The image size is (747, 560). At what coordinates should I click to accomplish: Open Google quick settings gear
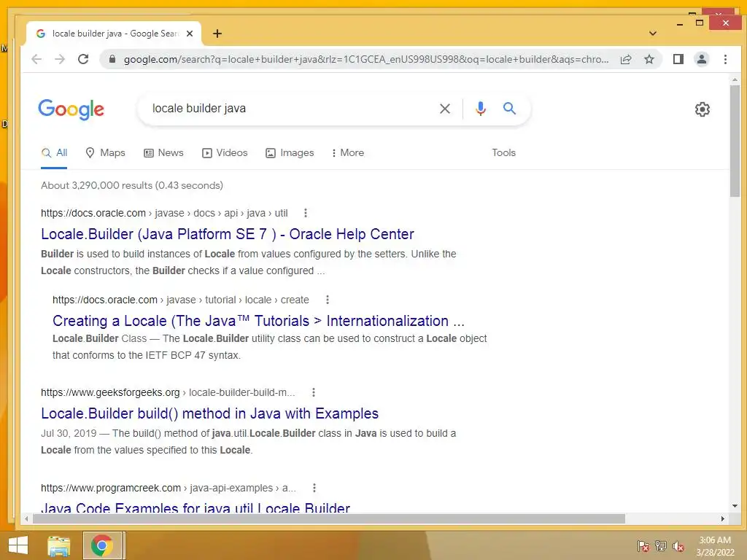click(x=703, y=109)
